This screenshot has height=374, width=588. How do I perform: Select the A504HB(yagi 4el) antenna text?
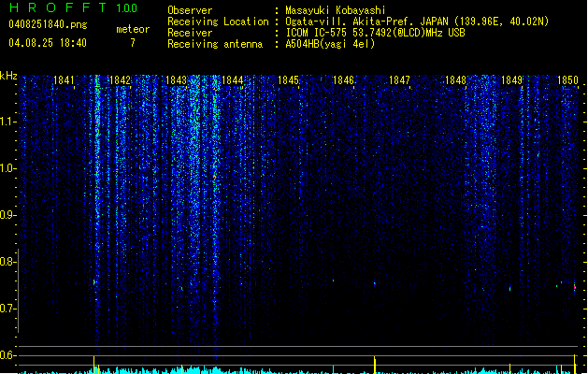(x=330, y=44)
